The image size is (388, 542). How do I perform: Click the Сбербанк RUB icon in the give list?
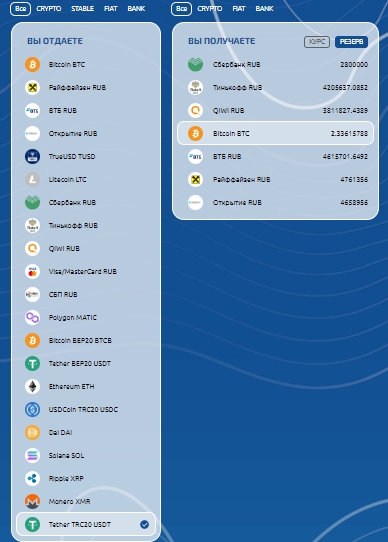[x=33, y=203]
